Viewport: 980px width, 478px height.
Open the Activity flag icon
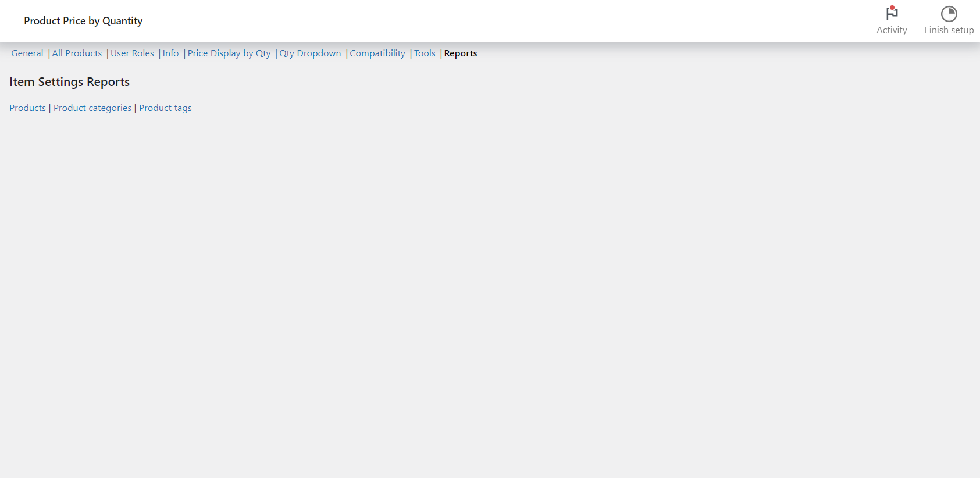pos(892,14)
